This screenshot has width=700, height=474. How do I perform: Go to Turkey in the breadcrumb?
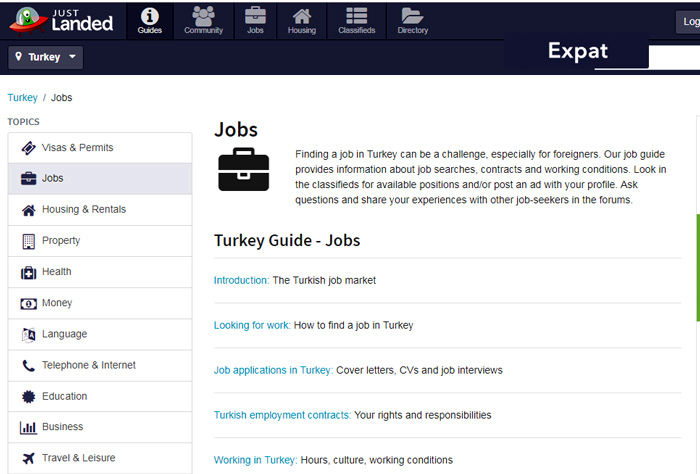pos(22,98)
